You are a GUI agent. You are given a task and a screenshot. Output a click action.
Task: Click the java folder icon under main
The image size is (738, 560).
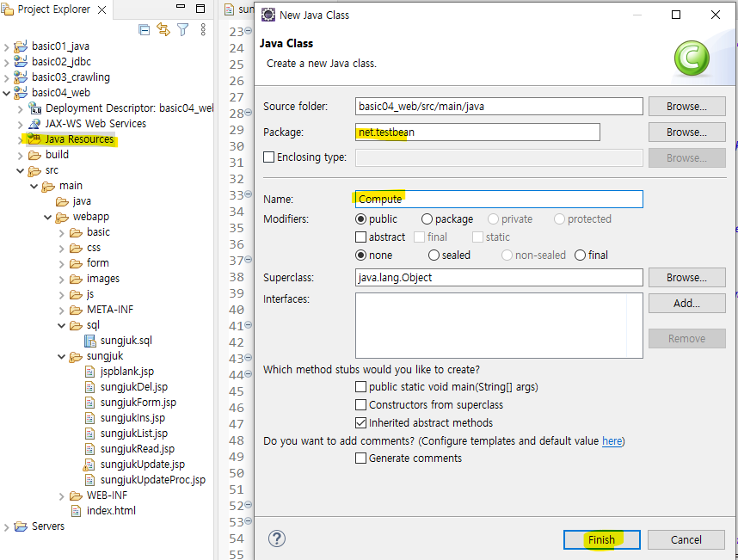[x=62, y=201]
